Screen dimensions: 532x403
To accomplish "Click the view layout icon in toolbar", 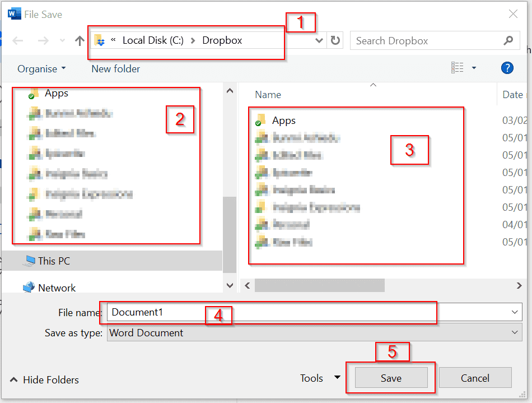I will (x=458, y=68).
